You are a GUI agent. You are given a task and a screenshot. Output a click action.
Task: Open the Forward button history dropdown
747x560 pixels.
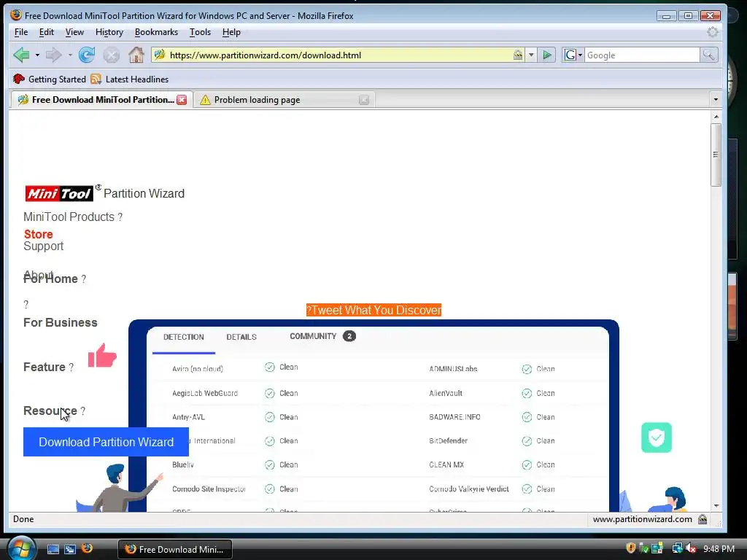tap(70, 55)
